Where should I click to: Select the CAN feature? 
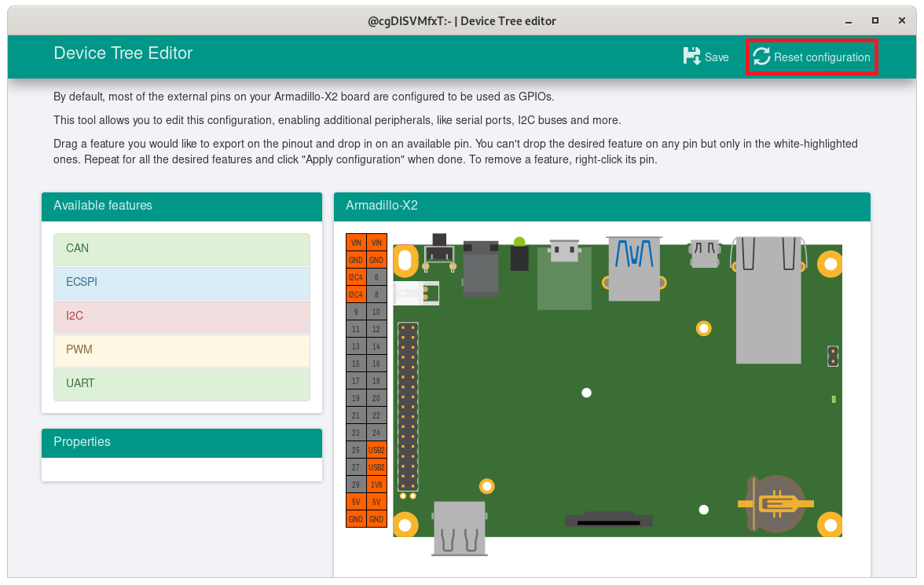coord(181,249)
